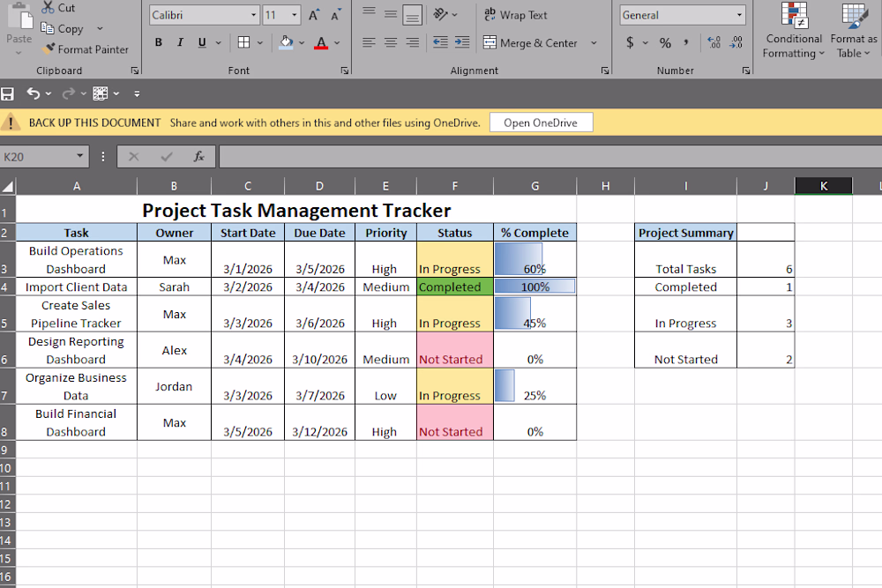Open Format as Table menu
This screenshot has height=588, width=882.
(x=853, y=30)
